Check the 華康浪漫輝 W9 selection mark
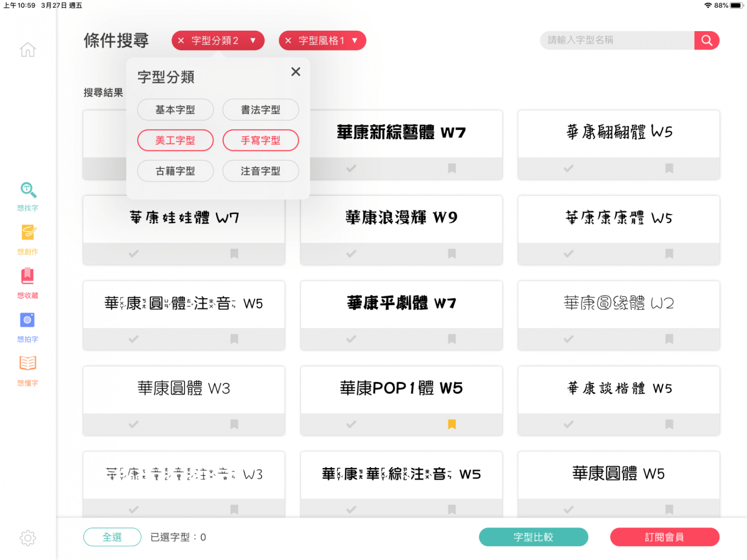The height and width of the screenshot is (560, 747). click(351, 253)
